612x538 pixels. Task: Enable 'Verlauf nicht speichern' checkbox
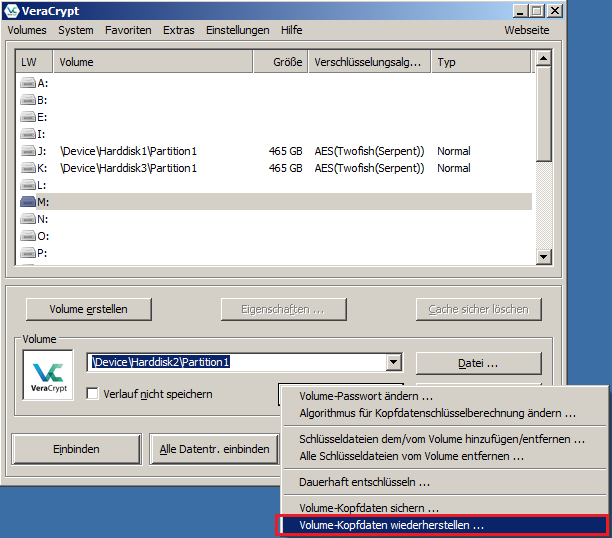point(93,394)
